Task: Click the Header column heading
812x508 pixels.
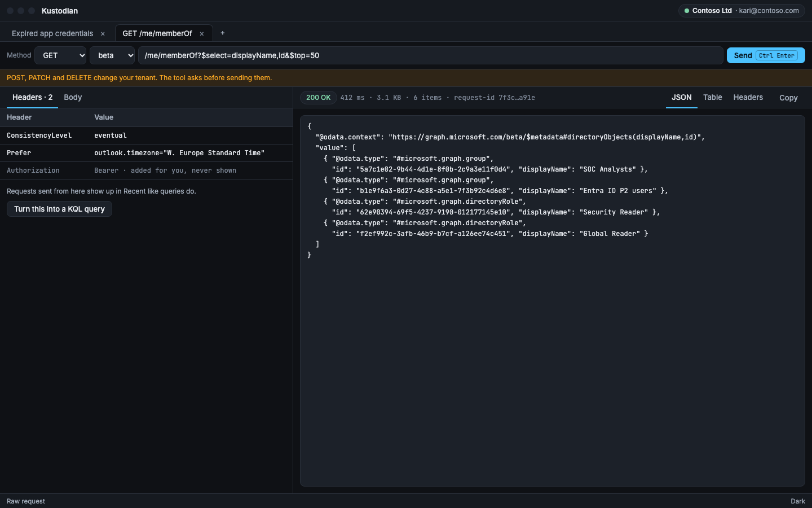Action: pyautogui.click(x=19, y=117)
